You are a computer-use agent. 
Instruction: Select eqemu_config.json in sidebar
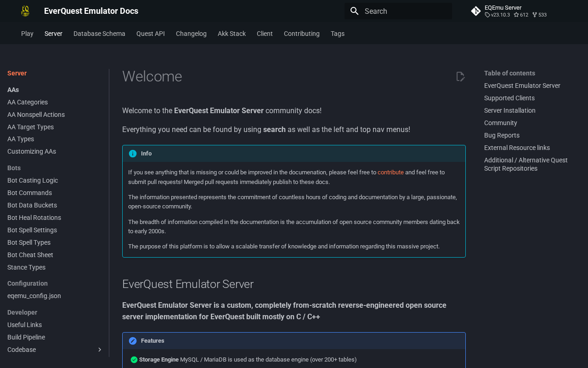pyautogui.click(x=34, y=296)
